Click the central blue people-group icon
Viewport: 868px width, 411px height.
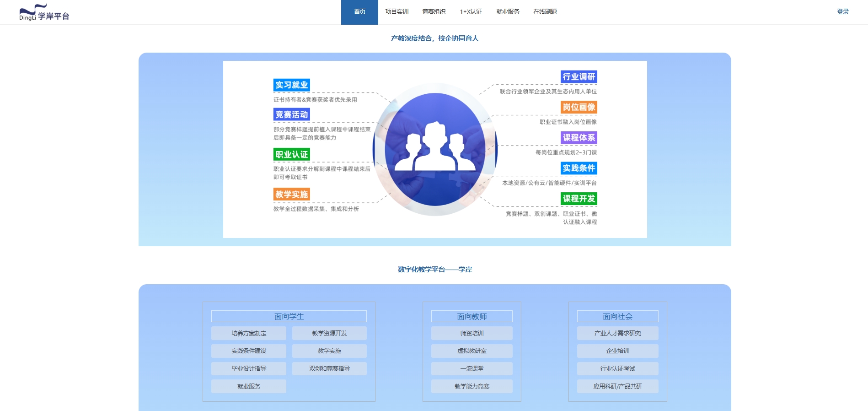pyautogui.click(x=435, y=149)
